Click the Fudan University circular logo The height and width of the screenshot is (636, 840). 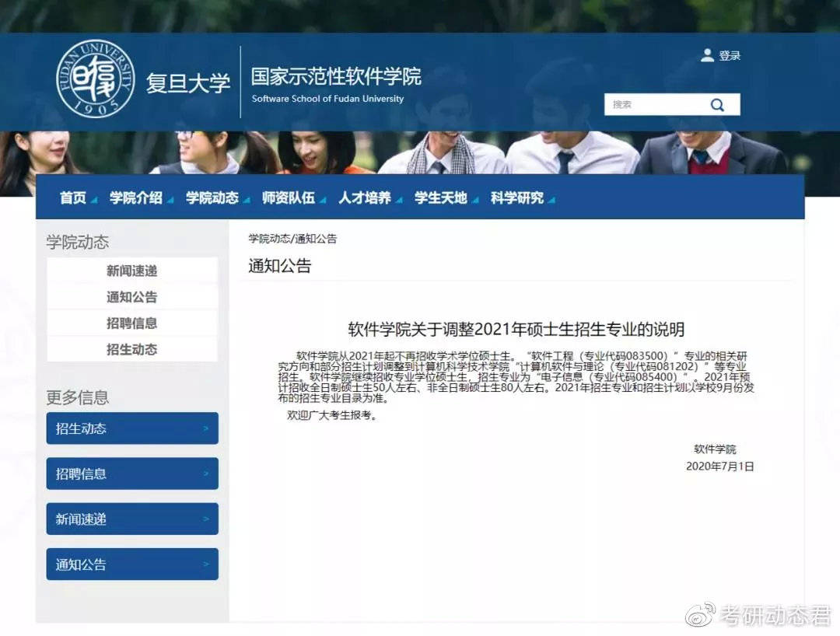[95, 79]
